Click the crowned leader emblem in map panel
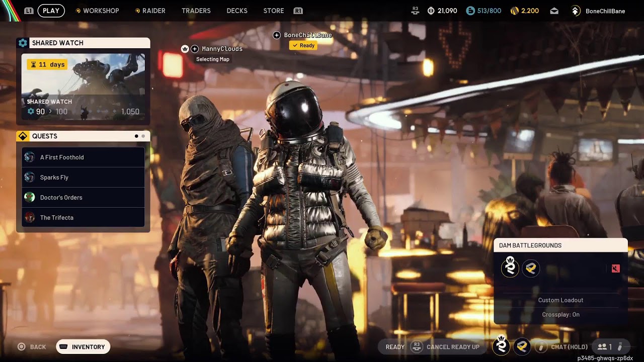 click(510, 268)
